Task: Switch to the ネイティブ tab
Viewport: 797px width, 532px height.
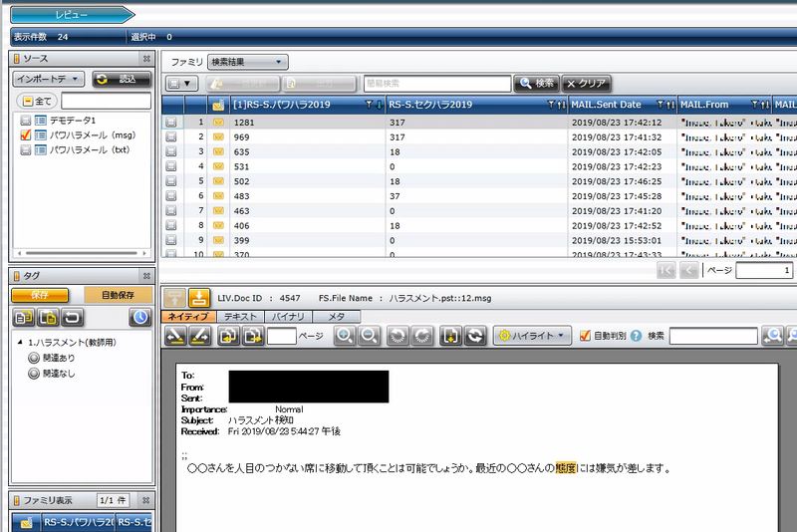Action: (188, 317)
